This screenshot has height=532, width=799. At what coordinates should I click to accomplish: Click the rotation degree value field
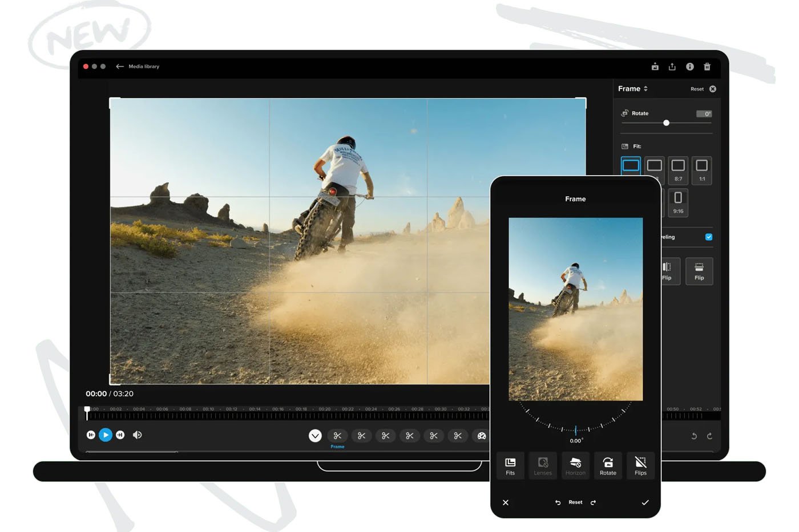point(704,113)
